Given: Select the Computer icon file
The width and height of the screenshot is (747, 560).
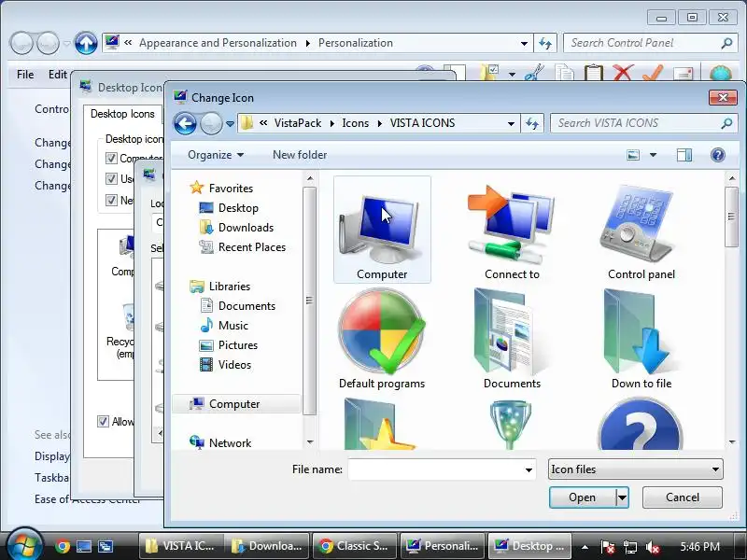Looking at the screenshot, I should pyautogui.click(x=382, y=230).
